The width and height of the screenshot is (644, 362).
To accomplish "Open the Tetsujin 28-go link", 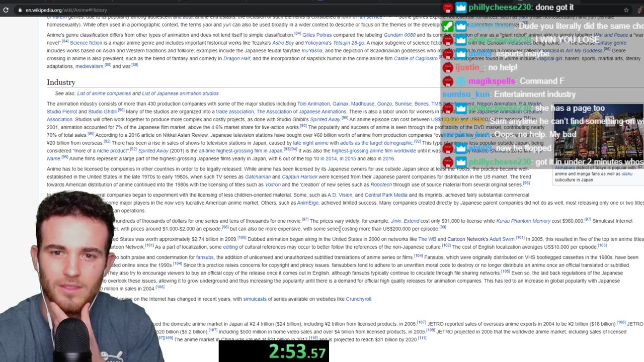I will coord(349,43).
